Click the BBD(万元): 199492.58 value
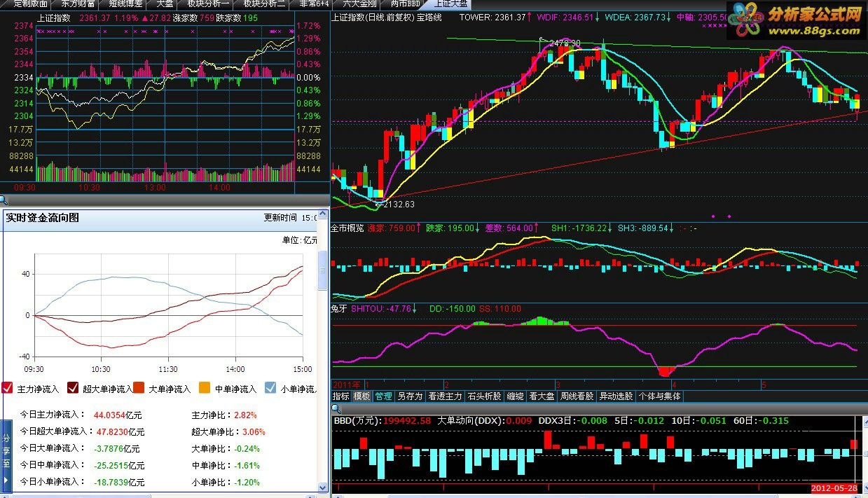The height and width of the screenshot is (498, 868). [382, 421]
